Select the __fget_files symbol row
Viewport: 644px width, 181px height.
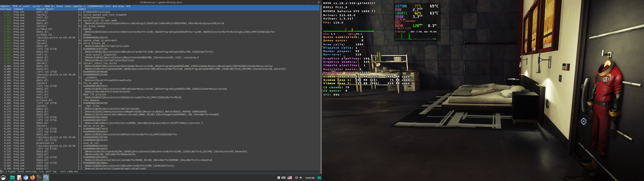pyautogui.click(x=160, y=106)
